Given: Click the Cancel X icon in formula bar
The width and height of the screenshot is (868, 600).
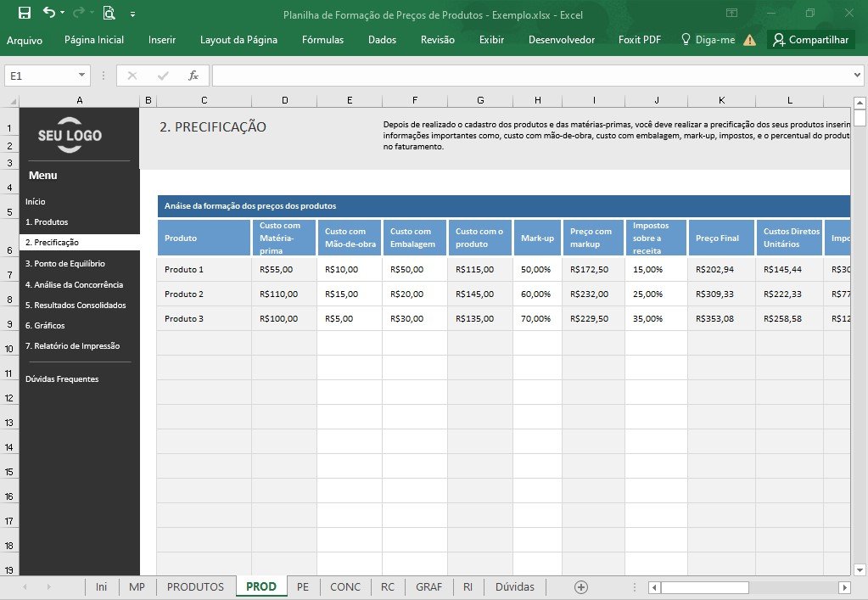Looking at the screenshot, I should 132,76.
